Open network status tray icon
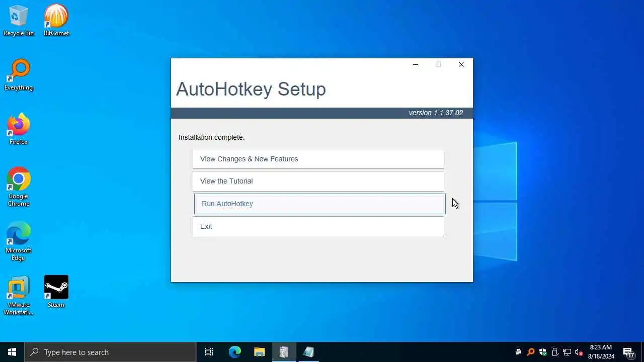Image resolution: width=644 pixels, height=362 pixels. (567, 352)
